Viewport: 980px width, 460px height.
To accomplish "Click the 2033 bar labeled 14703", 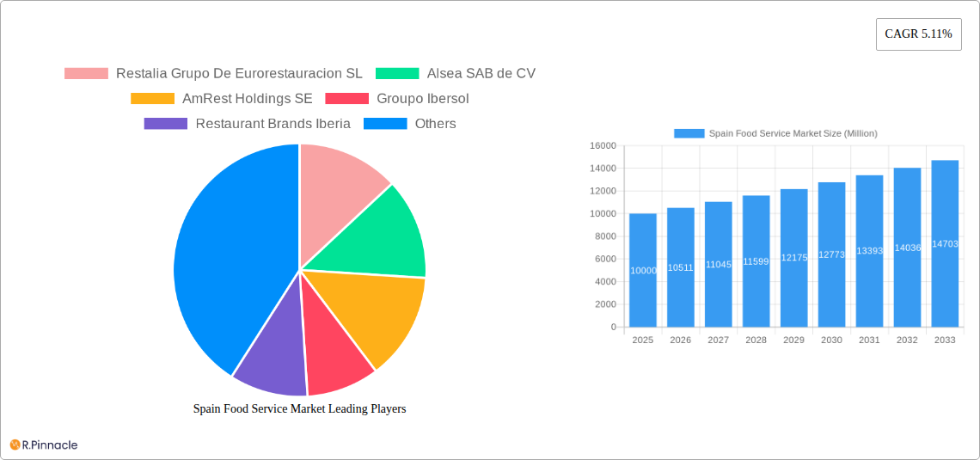I will coord(945,243).
